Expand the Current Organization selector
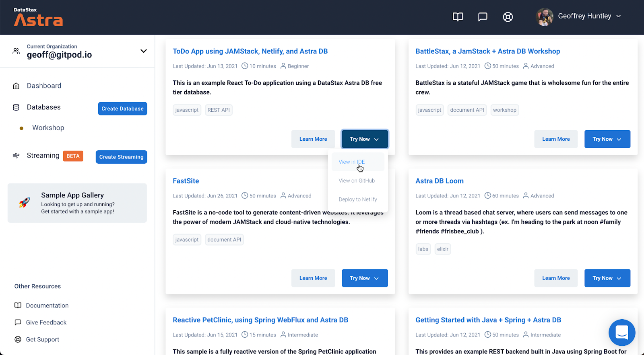The height and width of the screenshot is (355, 644). pyautogui.click(x=143, y=51)
